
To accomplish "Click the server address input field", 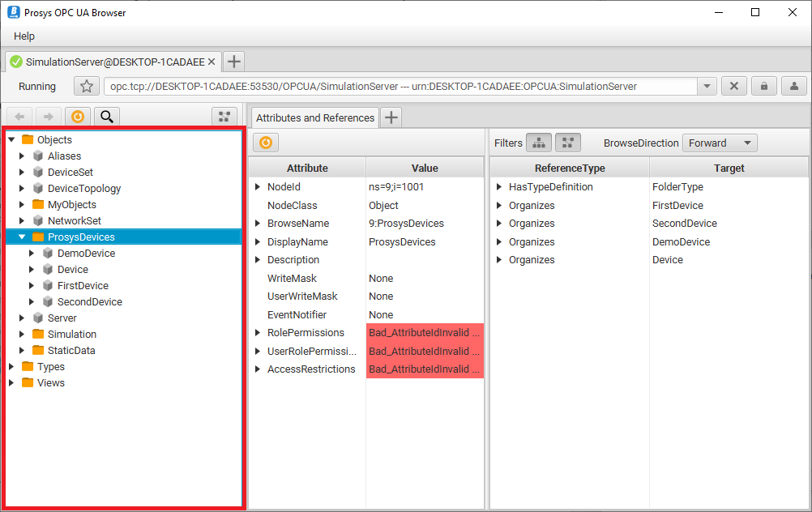I will pos(400,87).
